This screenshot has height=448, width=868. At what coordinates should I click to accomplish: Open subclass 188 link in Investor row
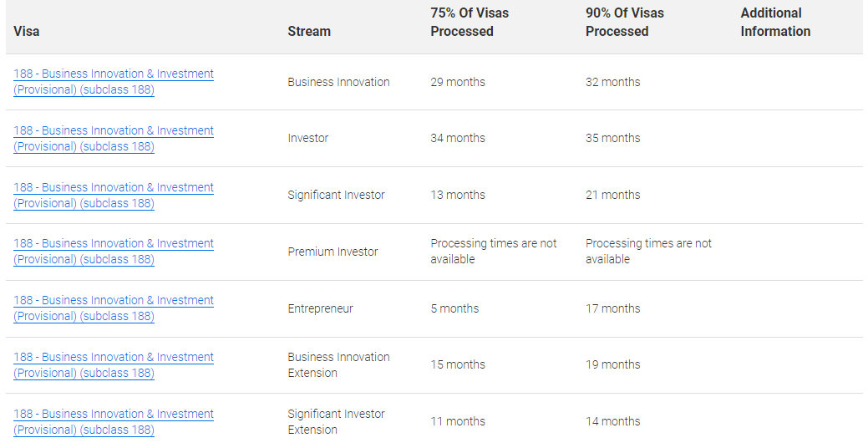(114, 139)
